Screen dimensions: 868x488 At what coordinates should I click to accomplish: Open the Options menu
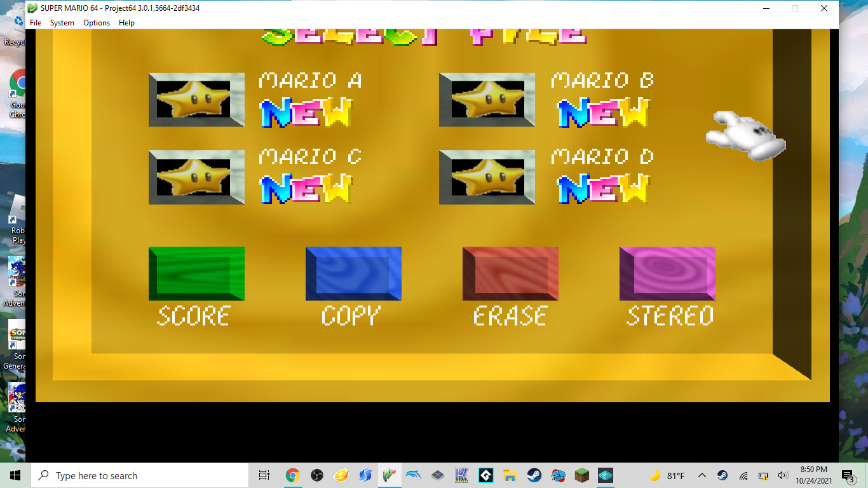pyautogui.click(x=96, y=22)
